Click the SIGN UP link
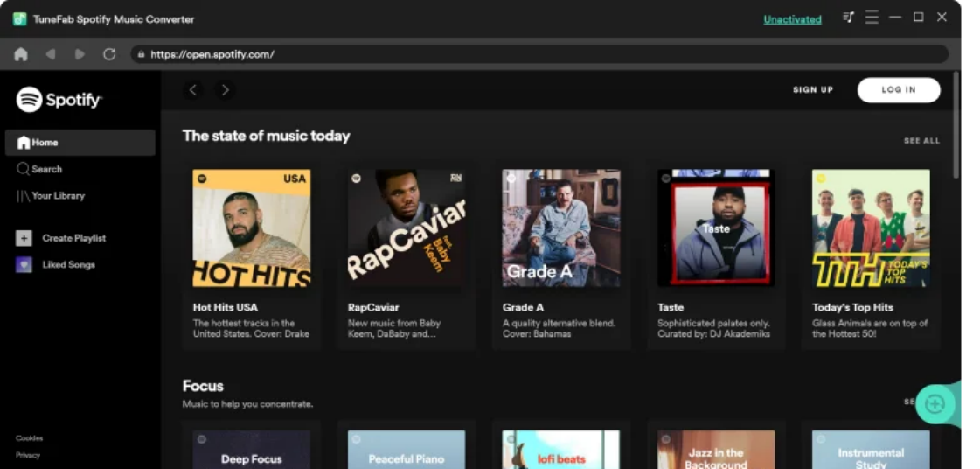 click(812, 89)
